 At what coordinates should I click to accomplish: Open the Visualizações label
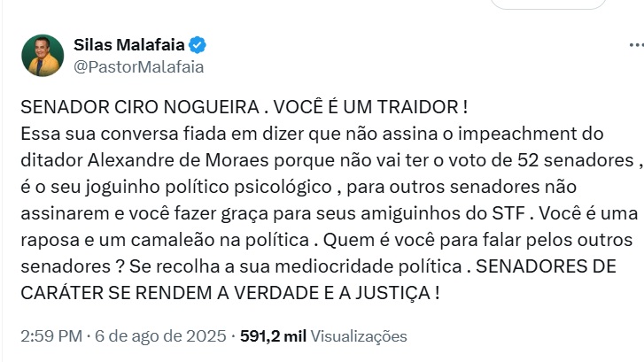[x=359, y=336]
